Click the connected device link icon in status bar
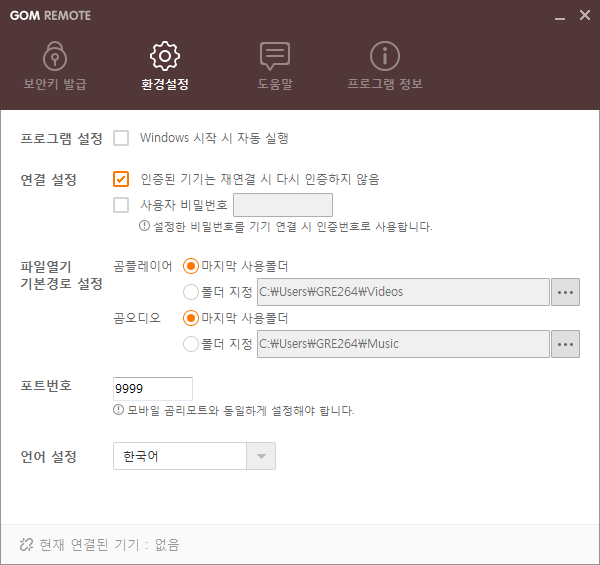The height and width of the screenshot is (565, 600). pos(26,544)
